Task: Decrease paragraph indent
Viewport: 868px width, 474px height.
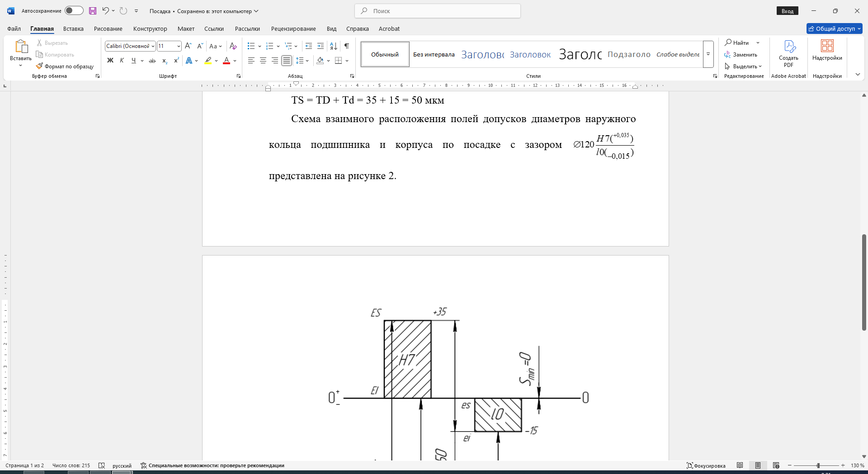Action: click(x=309, y=46)
